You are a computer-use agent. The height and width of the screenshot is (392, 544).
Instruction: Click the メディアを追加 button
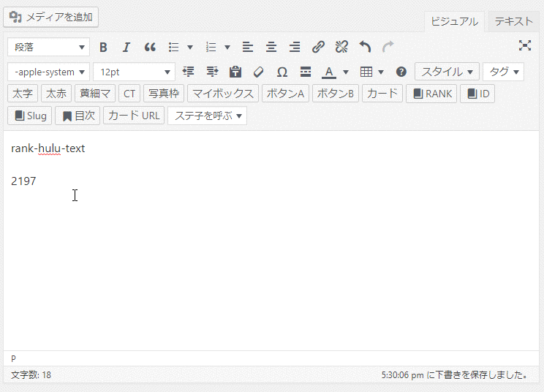51,17
